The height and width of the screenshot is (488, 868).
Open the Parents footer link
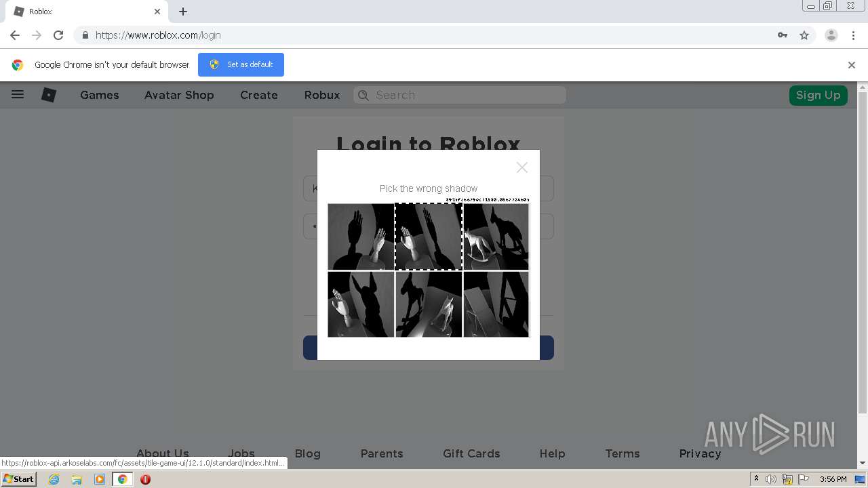[382, 453]
